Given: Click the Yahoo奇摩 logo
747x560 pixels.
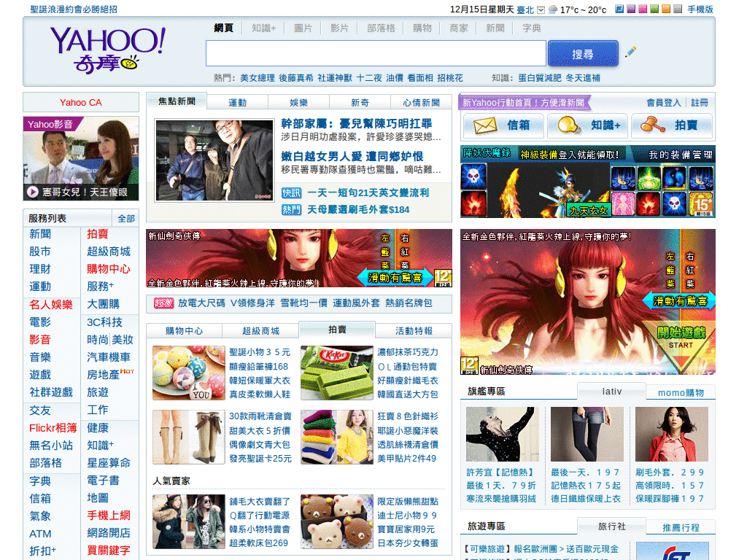Looking at the screenshot, I should [x=108, y=50].
